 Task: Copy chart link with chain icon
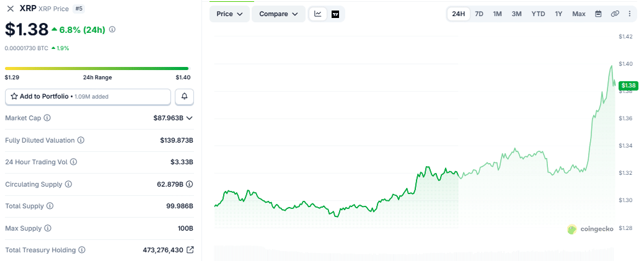(615, 14)
